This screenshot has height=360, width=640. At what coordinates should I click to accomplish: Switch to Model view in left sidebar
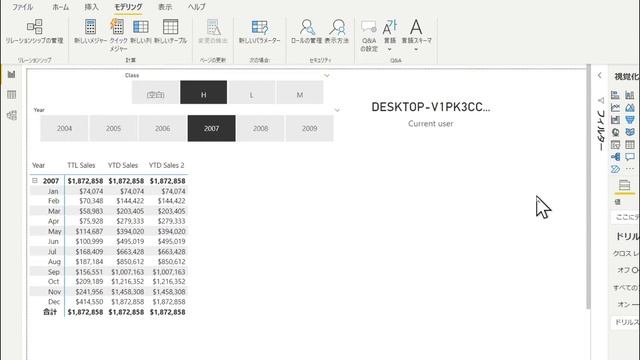[11, 115]
